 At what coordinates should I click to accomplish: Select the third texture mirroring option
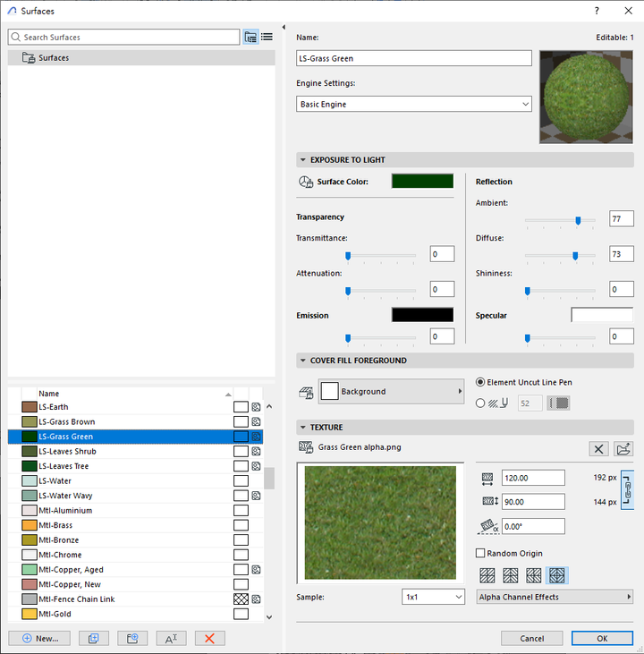[x=533, y=575]
